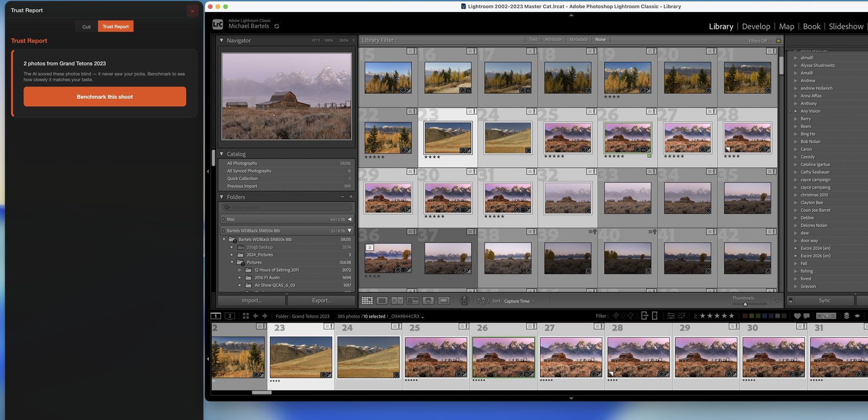
Task: Filter by commented photos speech icon
Action: click(806, 316)
